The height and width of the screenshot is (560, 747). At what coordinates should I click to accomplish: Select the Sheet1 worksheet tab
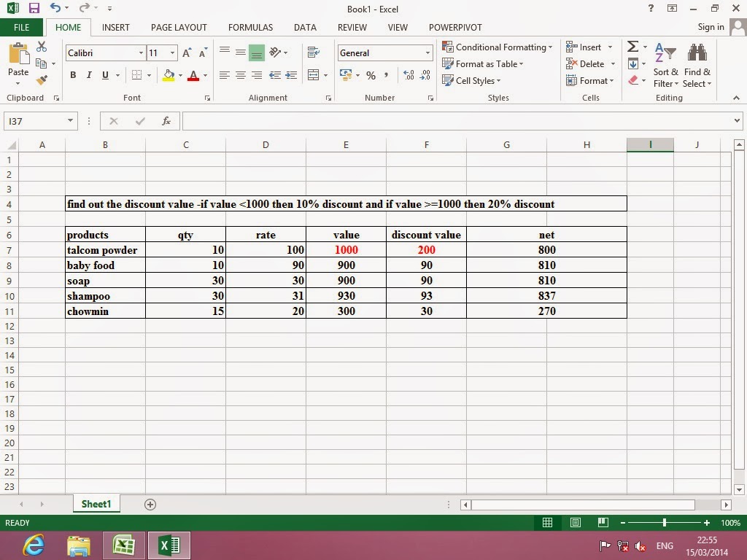point(96,504)
